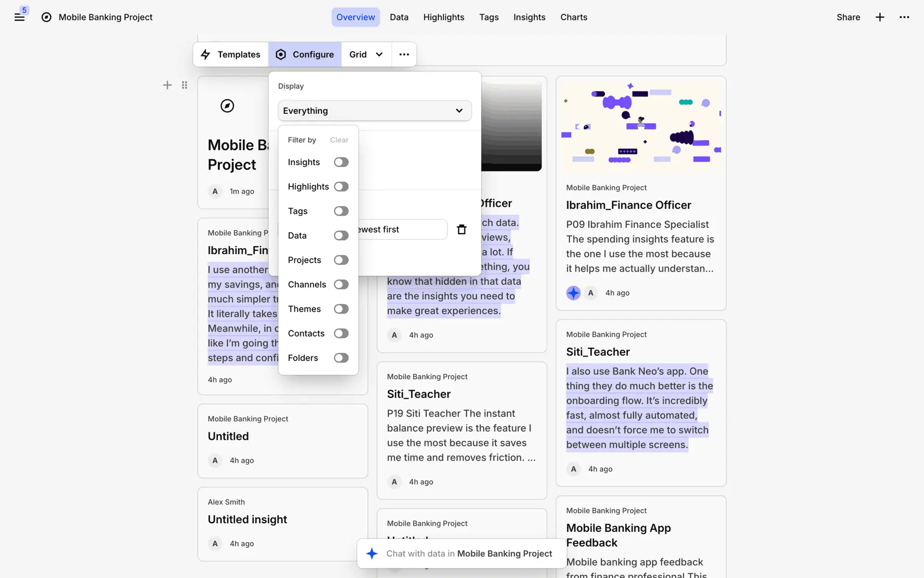
Task: Click the plus icon in top bar
Action: pos(880,17)
